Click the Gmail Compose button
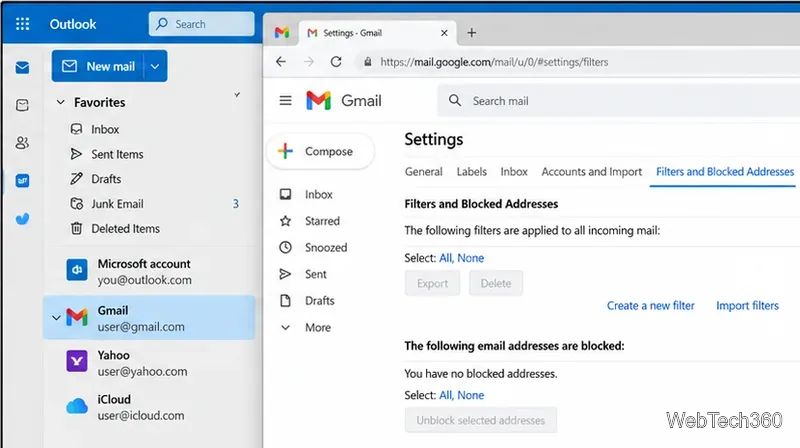The height and width of the screenshot is (448, 800). (x=320, y=152)
